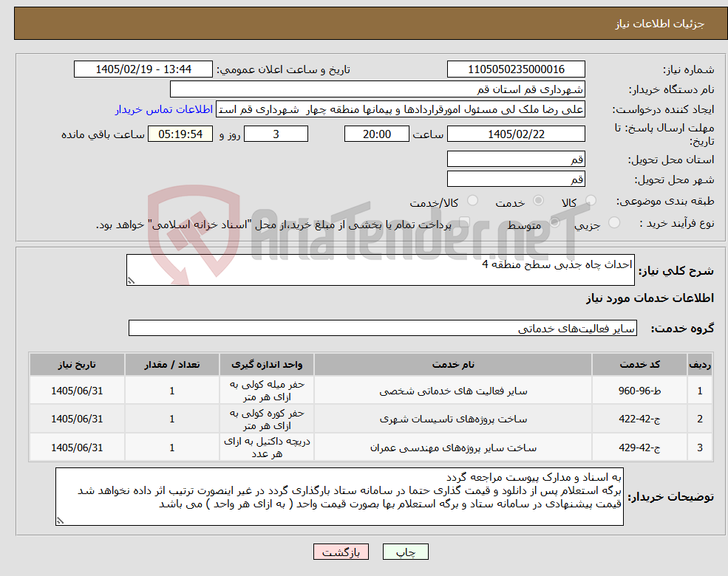Click the واحد اندازه گیری column header

(x=267, y=365)
